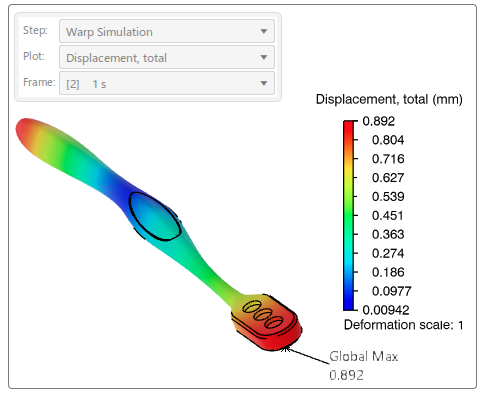The width and height of the screenshot is (485, 393).
Task: Click the Plot label
Action: 33,56
